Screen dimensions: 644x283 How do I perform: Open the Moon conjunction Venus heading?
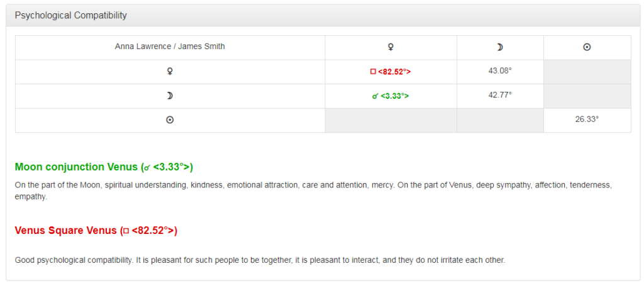(104, 167)
